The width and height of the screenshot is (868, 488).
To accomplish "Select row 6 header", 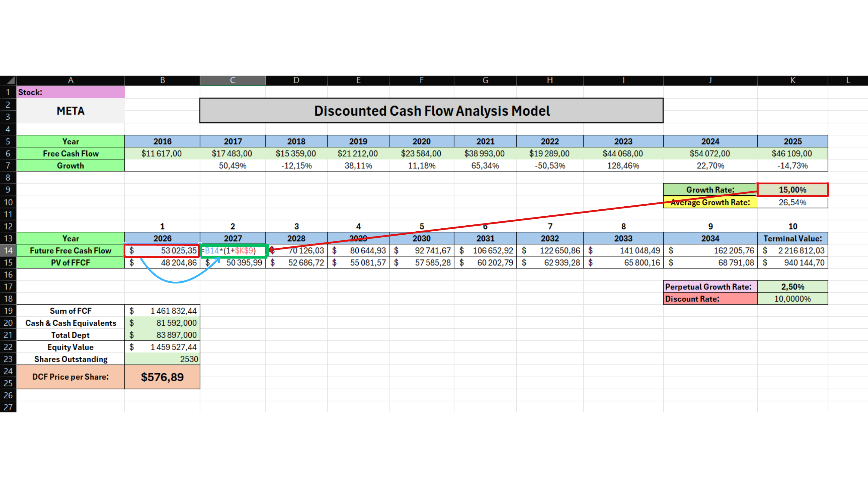I will point(8,154).
